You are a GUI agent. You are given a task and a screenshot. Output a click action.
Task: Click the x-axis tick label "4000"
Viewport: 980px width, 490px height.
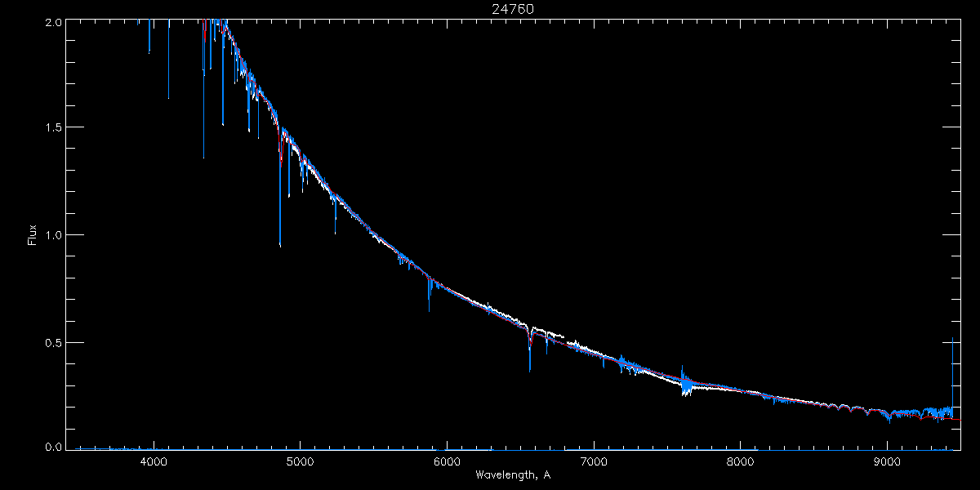click(x=153, y=461)
